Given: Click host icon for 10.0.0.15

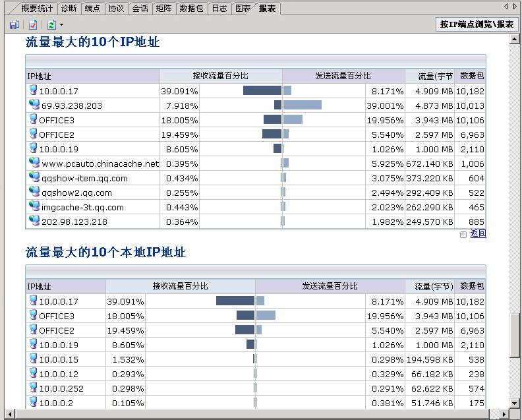Looking at the screenshot, I should click(x=34, y=359).
